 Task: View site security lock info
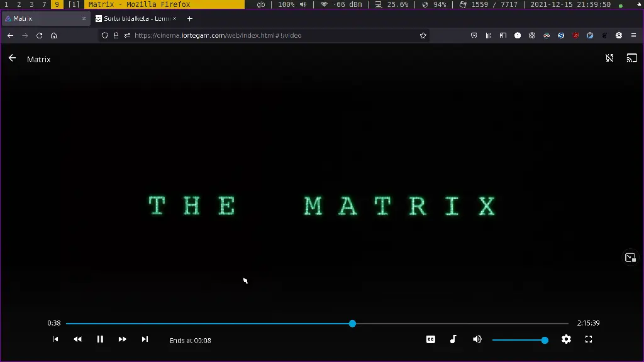(x=116, y=36)
